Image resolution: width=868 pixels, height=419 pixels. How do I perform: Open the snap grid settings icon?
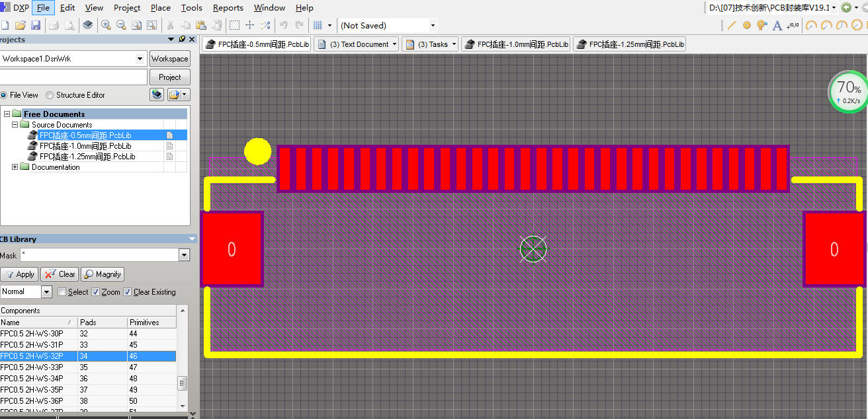[318, 25]
